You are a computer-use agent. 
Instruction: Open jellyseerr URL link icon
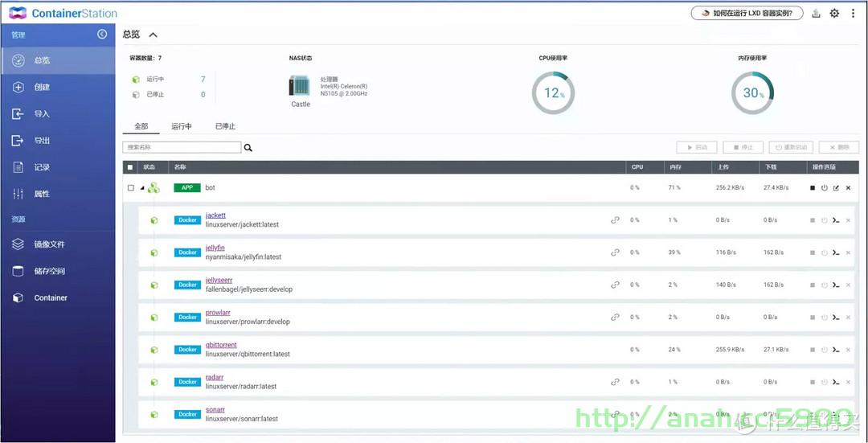[x=615, y=285]
